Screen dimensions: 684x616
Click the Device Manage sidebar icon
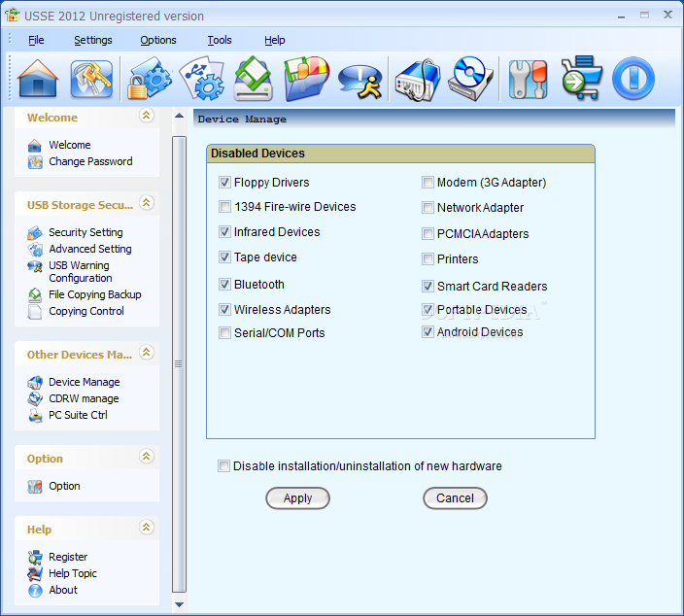35,383
